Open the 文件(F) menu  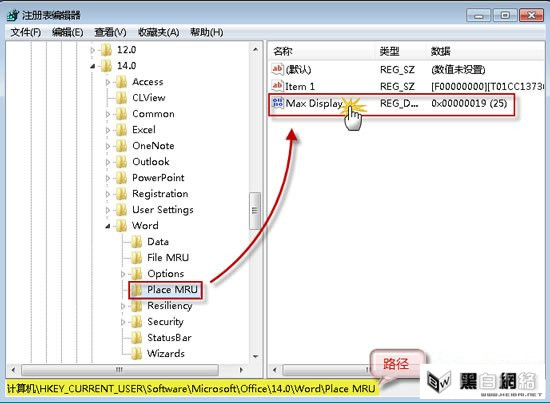click(x=26, y=33)
